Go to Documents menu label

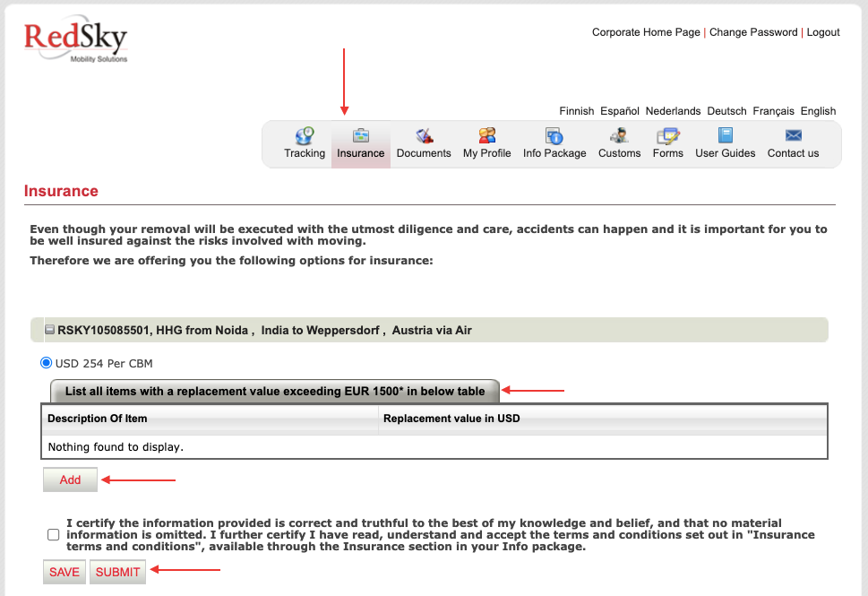424,153
